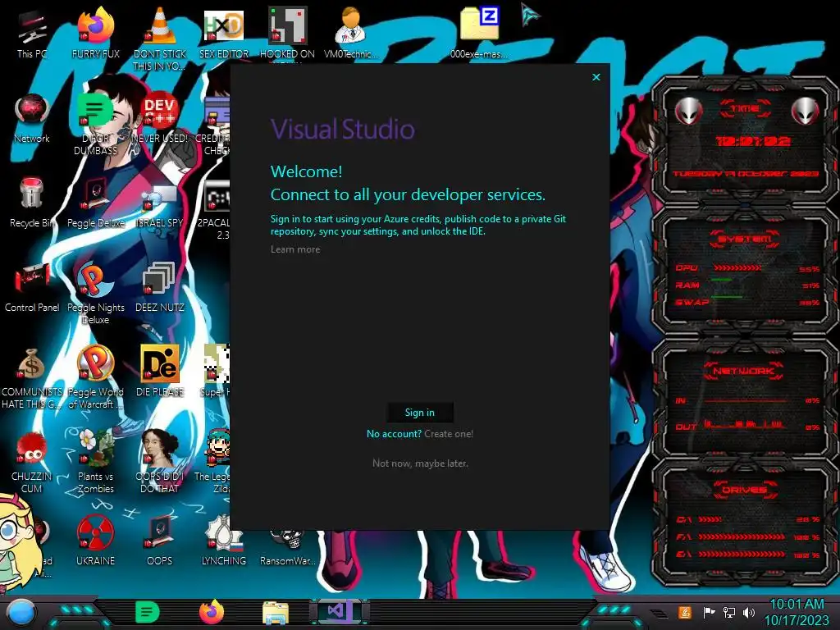Open the HxD SEX EDITOR shortcut

click(x=224, y=33)
